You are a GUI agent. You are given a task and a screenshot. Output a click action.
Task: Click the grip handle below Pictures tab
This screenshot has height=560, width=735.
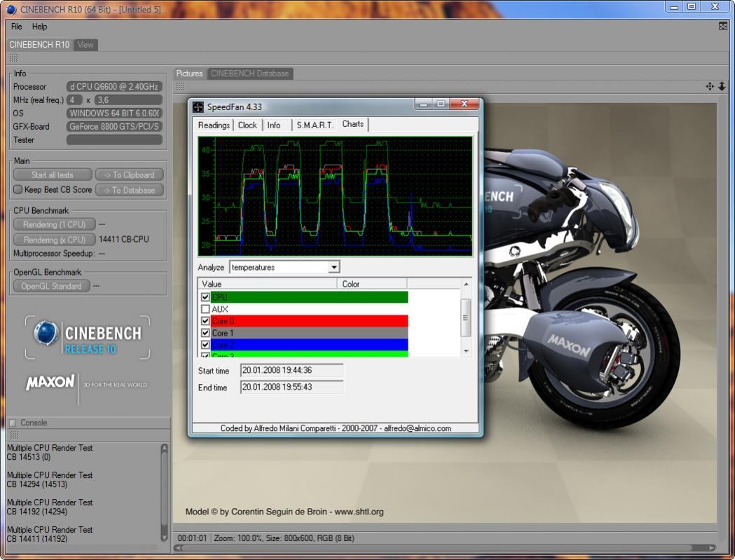[x=181, y=86]
